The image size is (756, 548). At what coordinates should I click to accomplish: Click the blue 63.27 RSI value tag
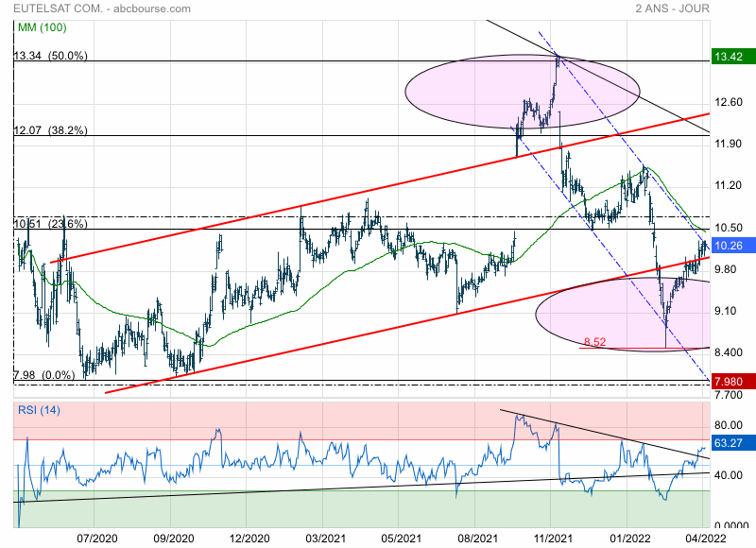click(733, 442)
